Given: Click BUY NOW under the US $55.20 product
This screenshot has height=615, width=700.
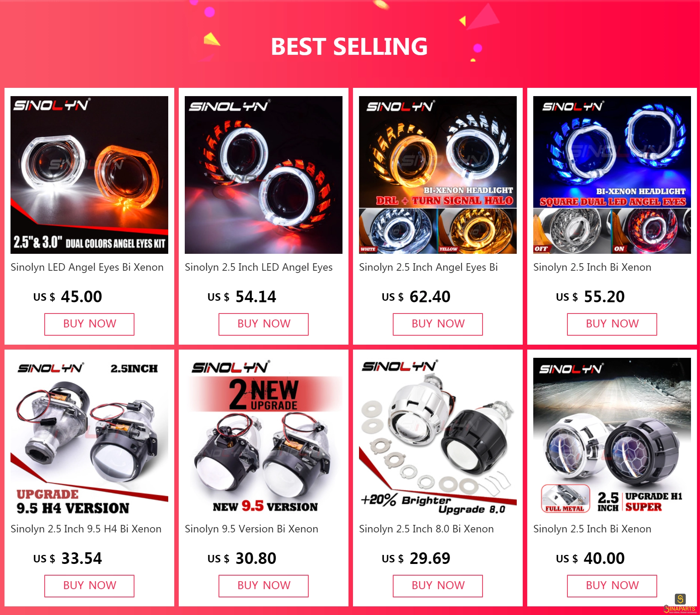Looking at the screenshot, I should pos(612,324).
